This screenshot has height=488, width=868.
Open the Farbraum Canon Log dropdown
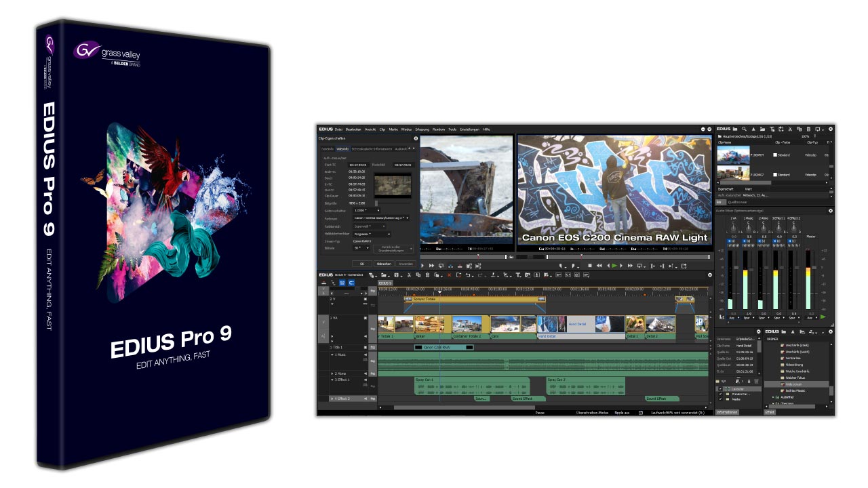click(382, 218)
